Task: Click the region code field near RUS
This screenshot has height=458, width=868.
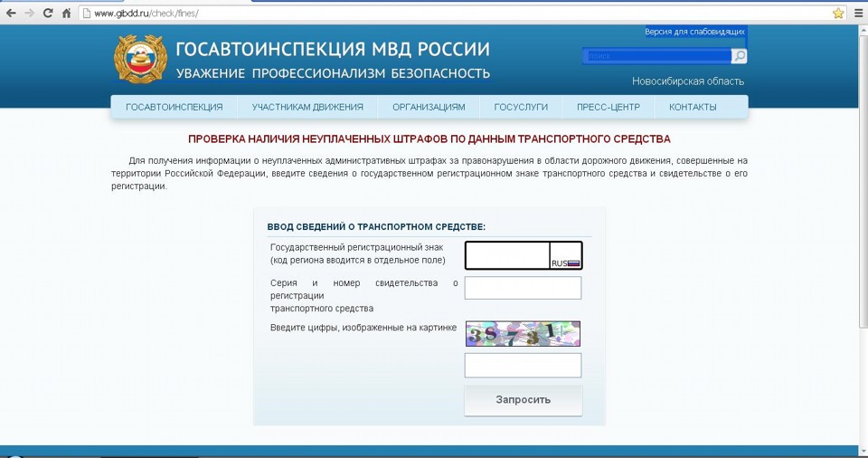Action: (x=566, y=255)
